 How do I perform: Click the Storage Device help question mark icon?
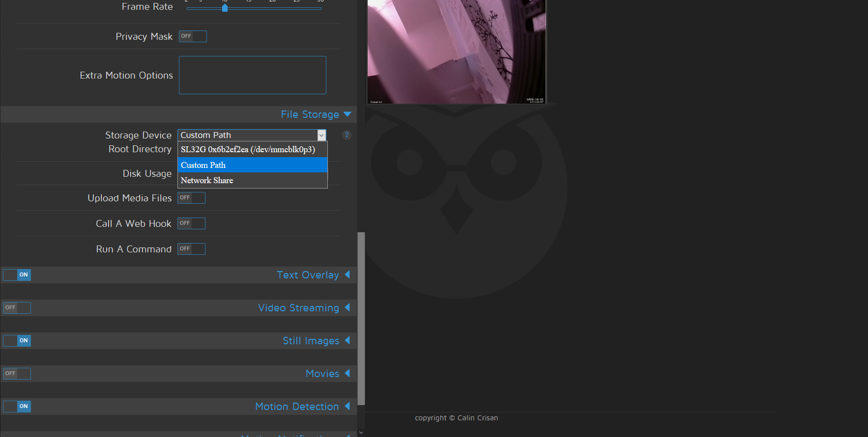(x=347, y=135)
